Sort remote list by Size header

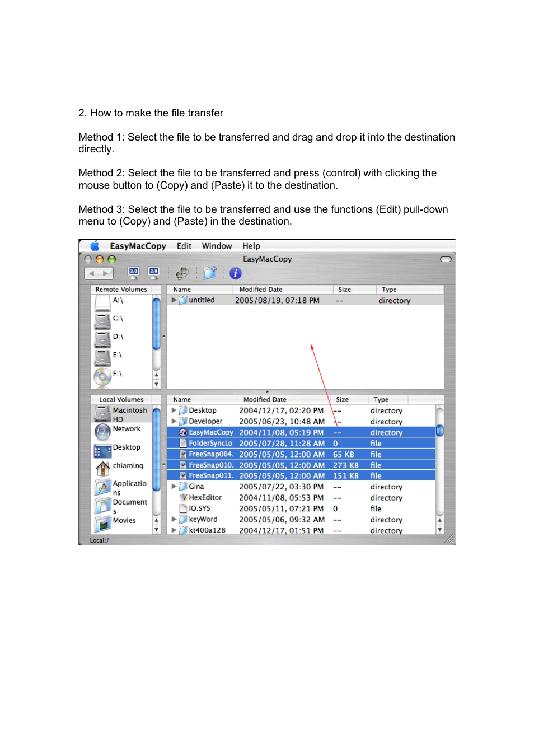pos(355,290)
